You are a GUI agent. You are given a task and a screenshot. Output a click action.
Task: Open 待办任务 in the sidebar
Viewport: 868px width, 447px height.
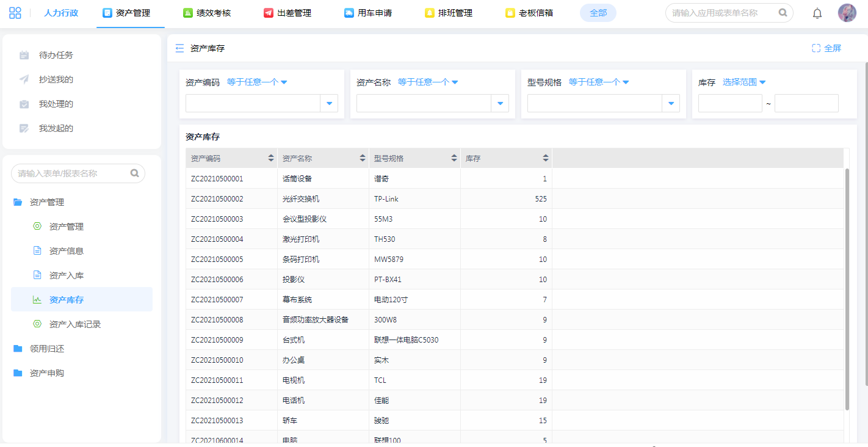[56, 55]
